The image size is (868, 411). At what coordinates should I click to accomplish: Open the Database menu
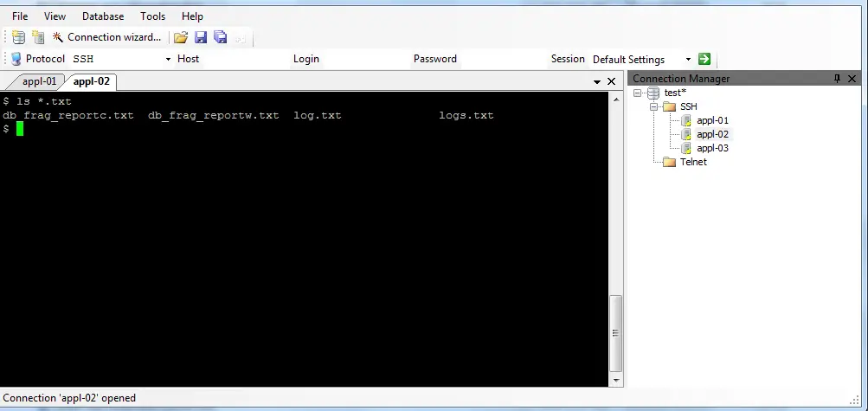[103, 16]
